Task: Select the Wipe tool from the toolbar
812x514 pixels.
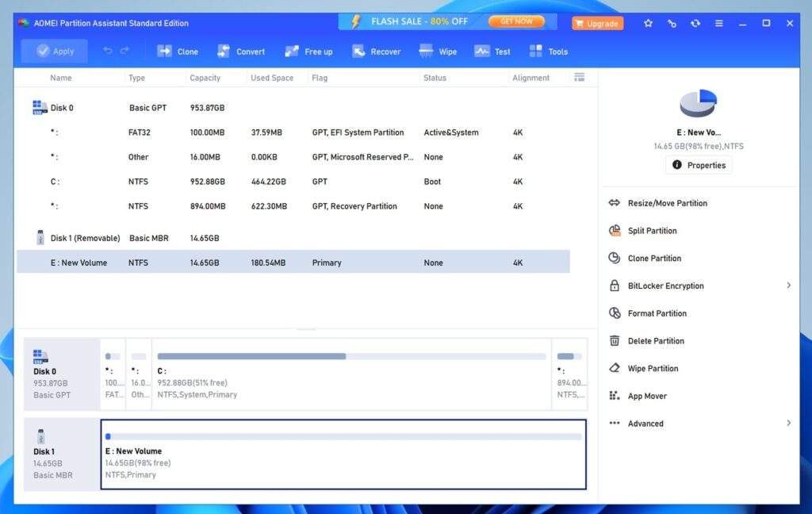Action: pyautogui.click(x=438, y=51)
